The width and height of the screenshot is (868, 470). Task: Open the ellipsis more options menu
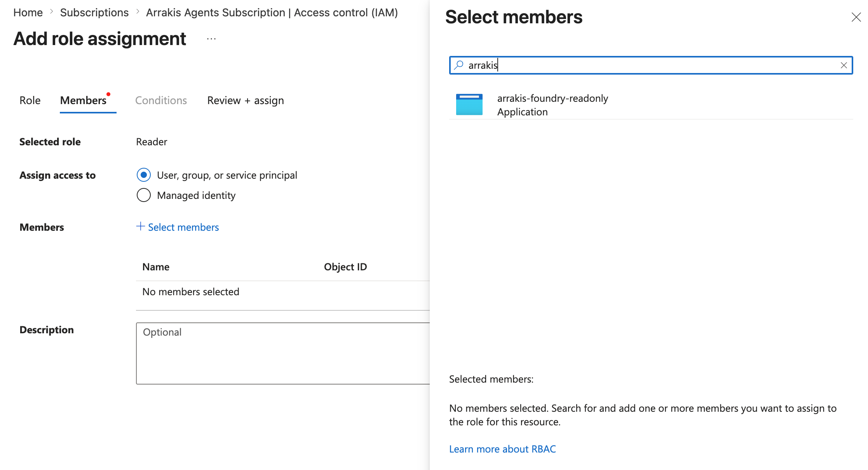click(x=211, y=39)
